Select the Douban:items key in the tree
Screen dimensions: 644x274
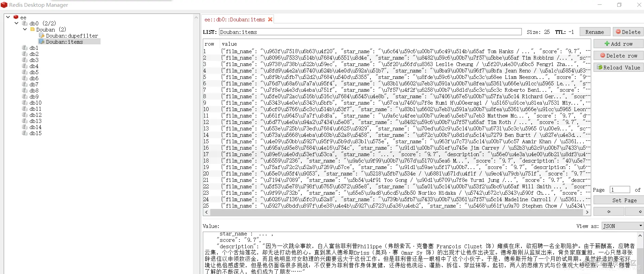[65, 42]
